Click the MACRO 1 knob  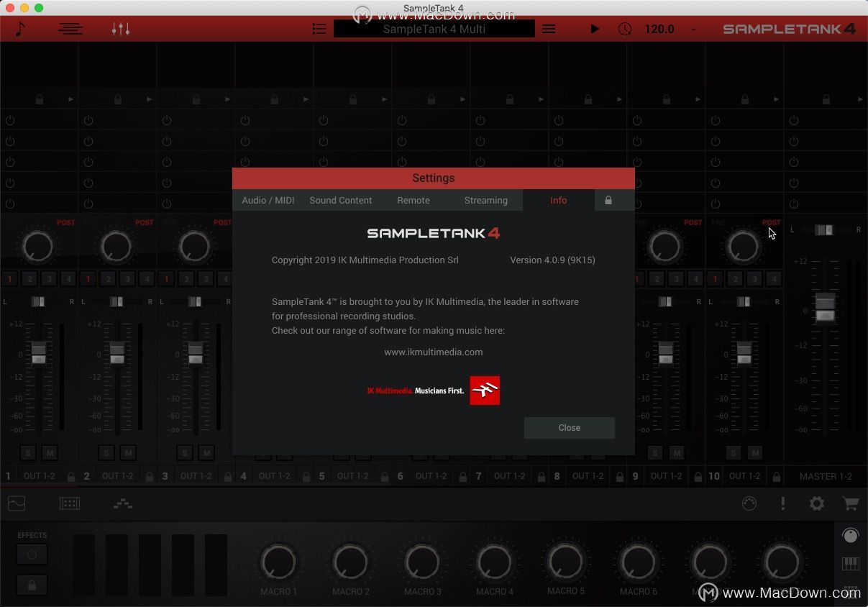(x=279, y=563)
